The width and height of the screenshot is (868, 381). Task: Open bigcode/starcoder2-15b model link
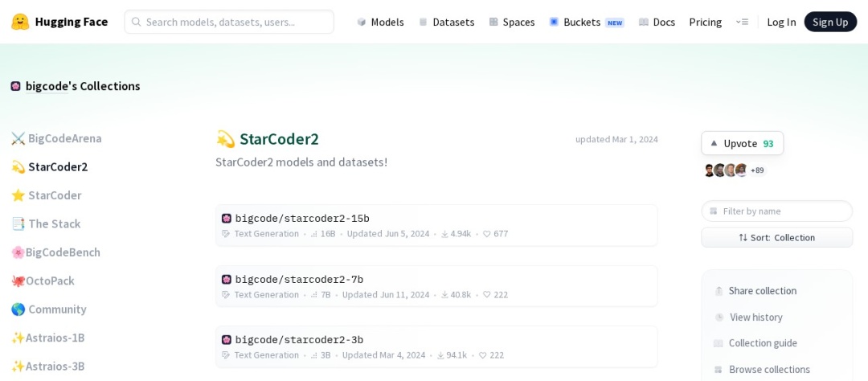click(302, 218)
